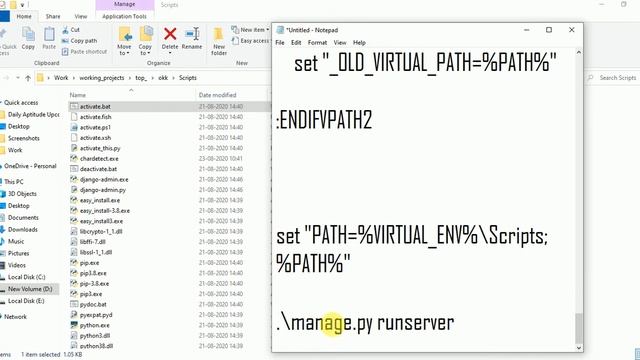Image resolution: width=640 pixels, height=360 pixels.
Task: Click the red Delete icon
Action: coord(170,34)
